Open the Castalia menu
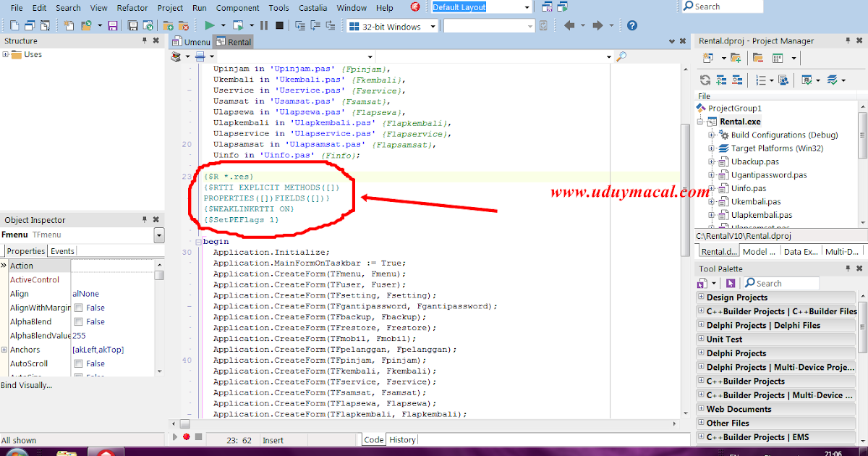 pos(312,7)
